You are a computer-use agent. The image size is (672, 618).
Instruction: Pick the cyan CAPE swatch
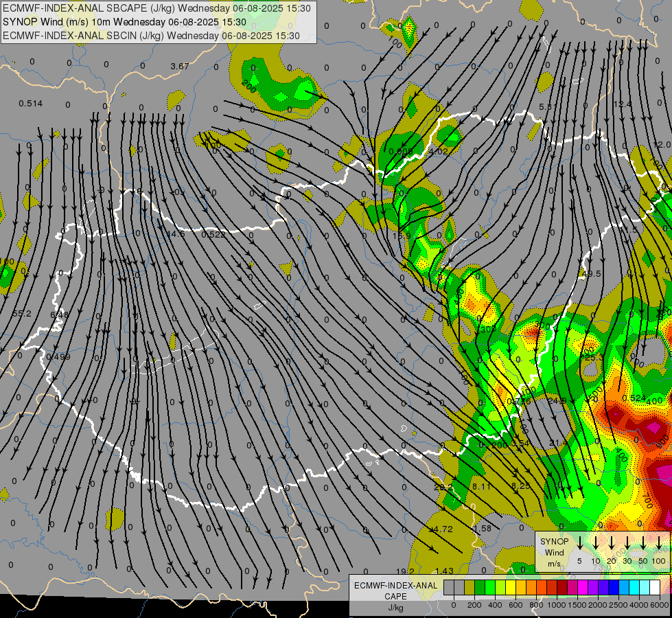(635, 588)
